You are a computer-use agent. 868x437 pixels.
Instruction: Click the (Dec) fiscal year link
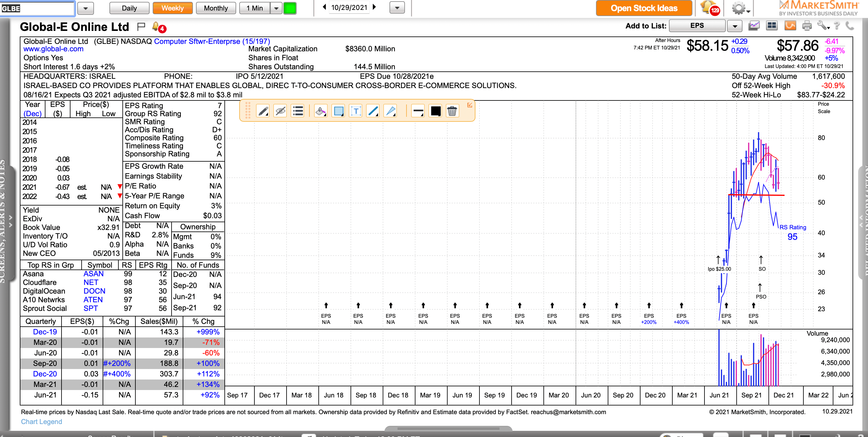coord(32,113)
